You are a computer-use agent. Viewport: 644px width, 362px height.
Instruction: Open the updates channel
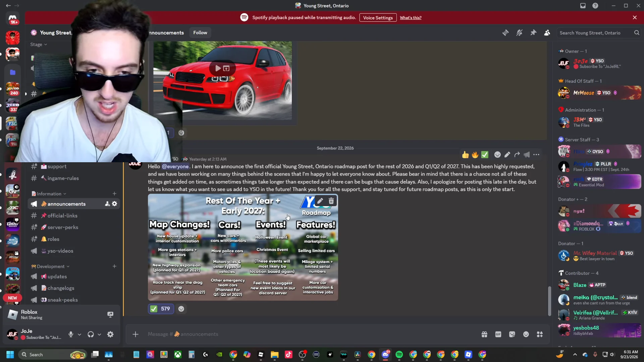tap(73, 277)
